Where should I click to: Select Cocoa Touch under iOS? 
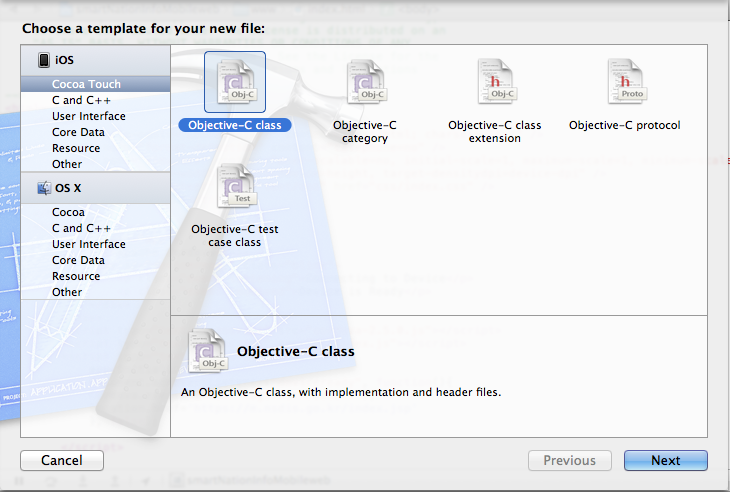pos(95,84)
